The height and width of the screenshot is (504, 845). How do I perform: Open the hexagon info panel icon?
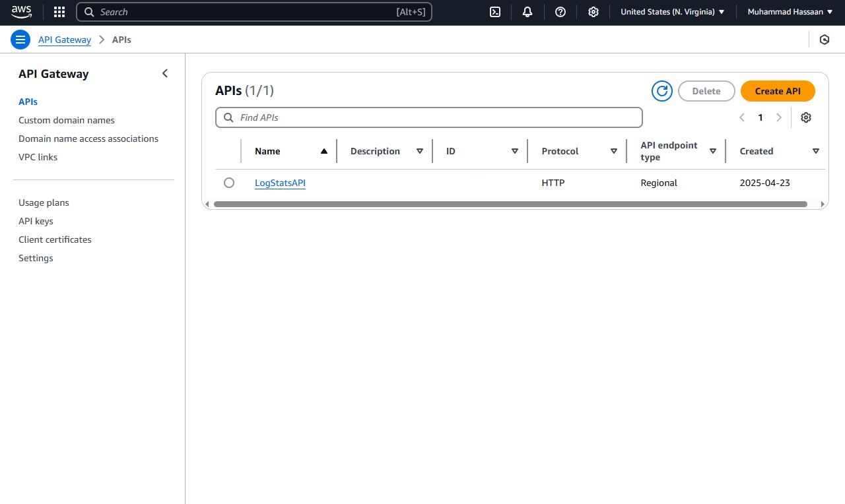click(x=825, y=40)
